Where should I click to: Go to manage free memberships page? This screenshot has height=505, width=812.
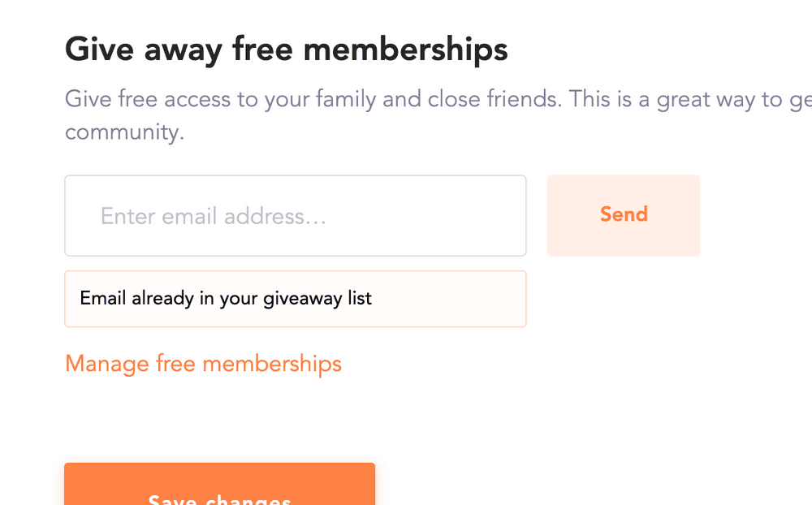click(x=203, y=364)
